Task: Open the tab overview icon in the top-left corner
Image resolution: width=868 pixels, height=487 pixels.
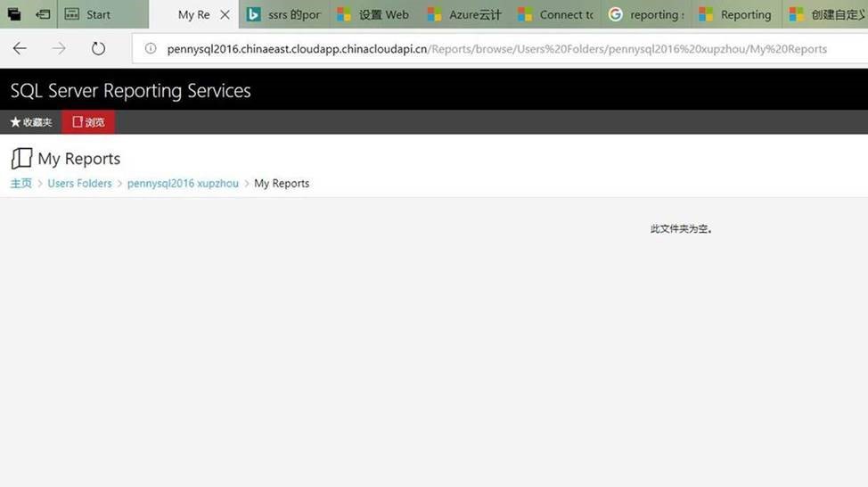Action: coord(14,14)
